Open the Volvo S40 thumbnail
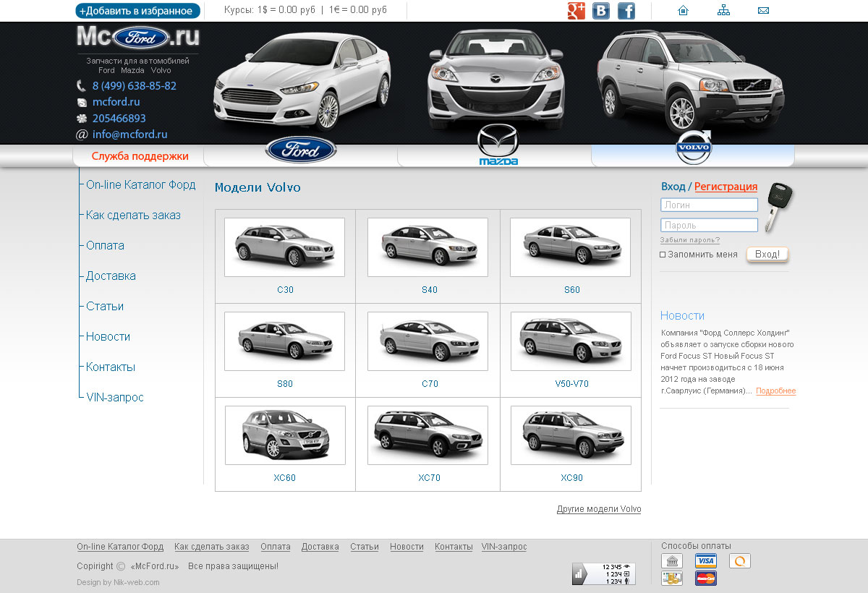The width and height of the screenshot is (868, 593). click(x=427, y=247)
